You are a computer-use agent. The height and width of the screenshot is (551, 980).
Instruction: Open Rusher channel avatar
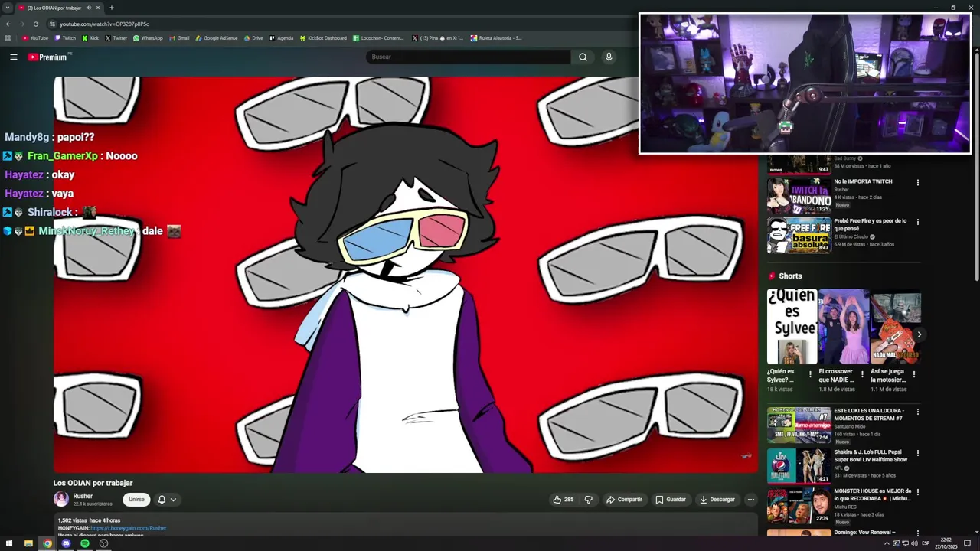(x=61, y=499)
